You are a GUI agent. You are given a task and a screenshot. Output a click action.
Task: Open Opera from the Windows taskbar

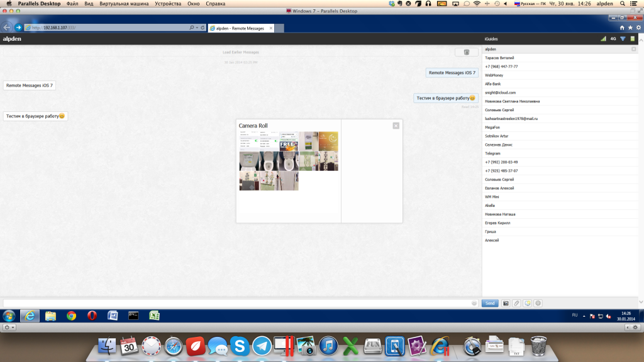(x=92, y=315)
